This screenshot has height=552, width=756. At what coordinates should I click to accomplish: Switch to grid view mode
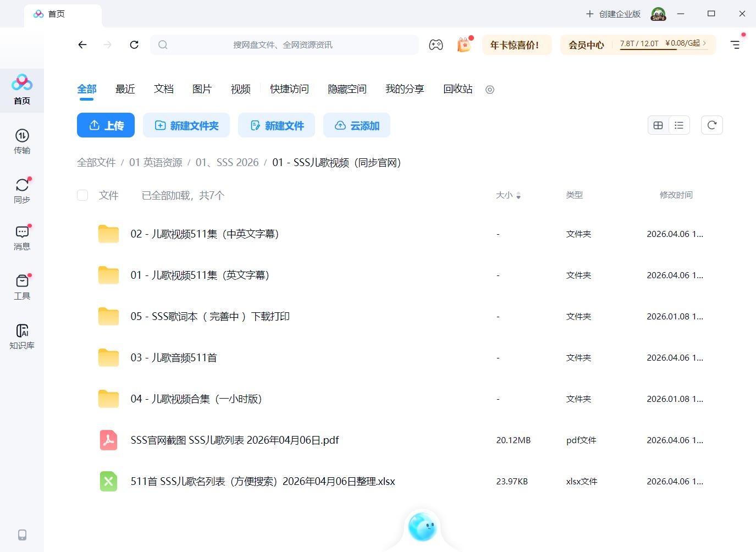658,125
